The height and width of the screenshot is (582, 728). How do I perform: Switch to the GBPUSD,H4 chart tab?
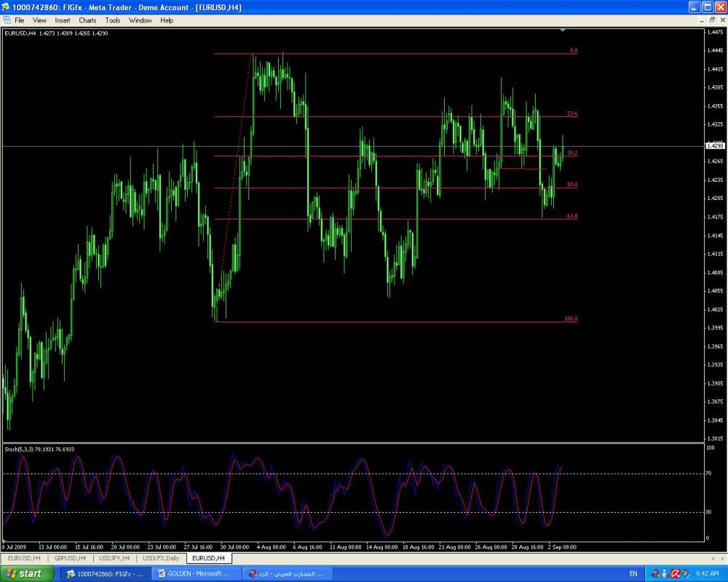(x=70, y=558)
